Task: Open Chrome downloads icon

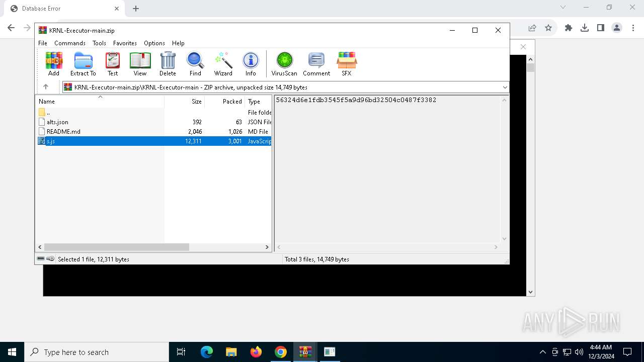Action: pyautogui.click(x=585, y=28)
